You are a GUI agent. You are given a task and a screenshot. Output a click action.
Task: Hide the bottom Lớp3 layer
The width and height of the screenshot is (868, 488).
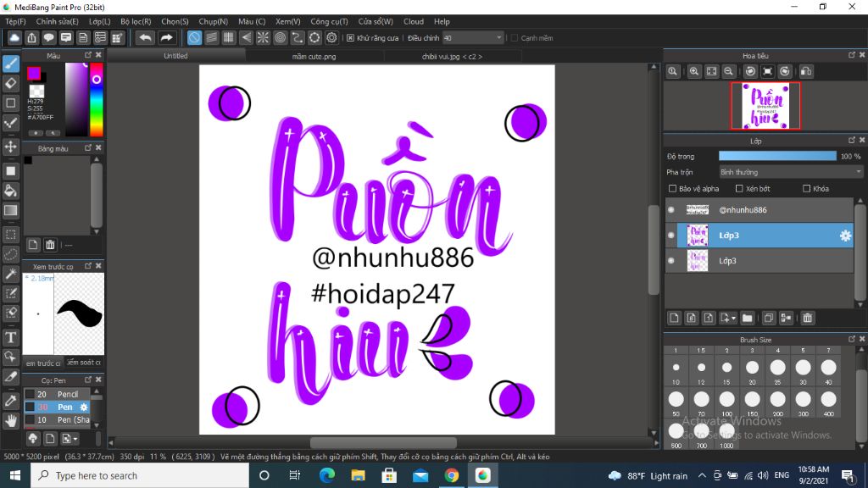tap(671, 261)
